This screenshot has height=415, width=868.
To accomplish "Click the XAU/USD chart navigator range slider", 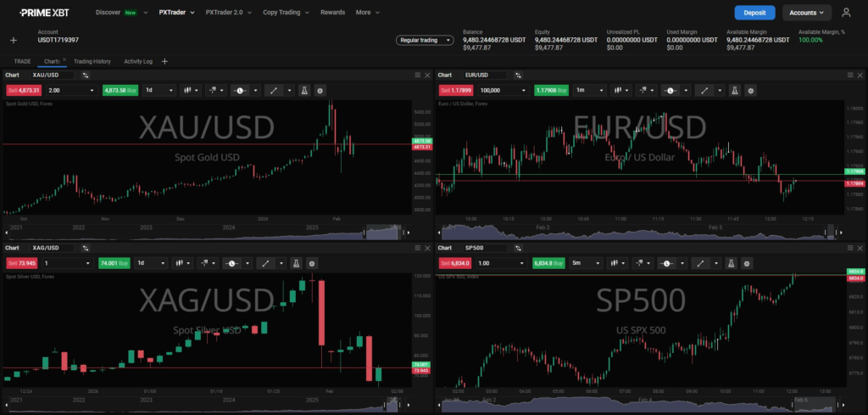I will [384, 233].
